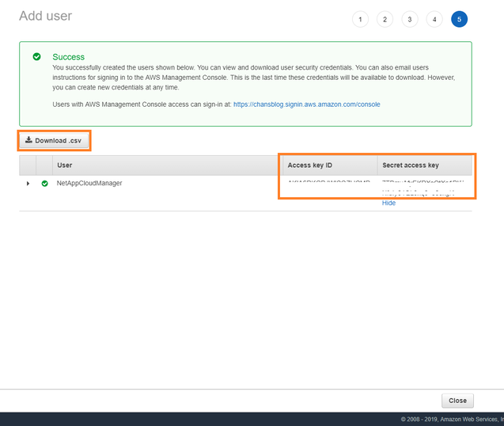Screen dimensions: 504x426
Task: Download the credentials .csv file
Action: (x=54, y=141)
